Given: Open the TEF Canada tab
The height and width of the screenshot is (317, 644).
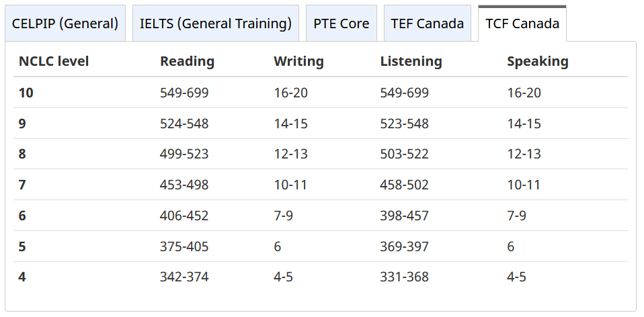Looking at the screenshot, I should [428, 24].
